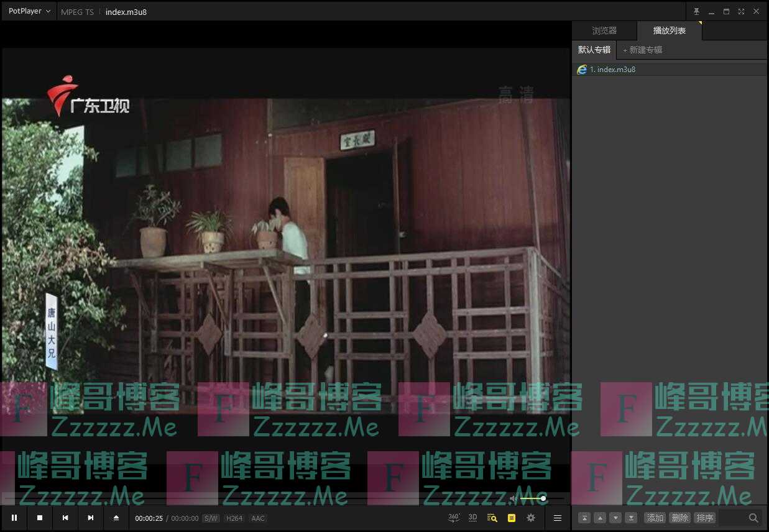Viewport: 769px width, 532px height.
Task: Select index.m3u8 in the playlist
Action: click(x=612, y=70)
